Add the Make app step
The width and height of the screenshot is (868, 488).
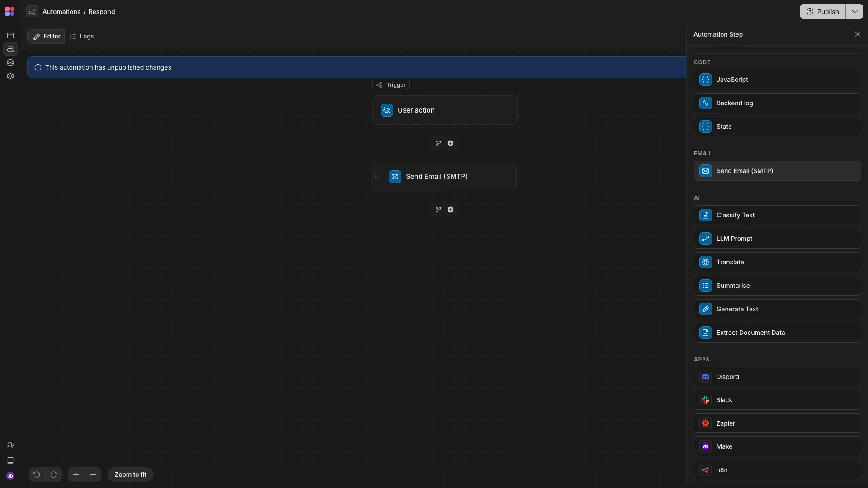[778, 446]
